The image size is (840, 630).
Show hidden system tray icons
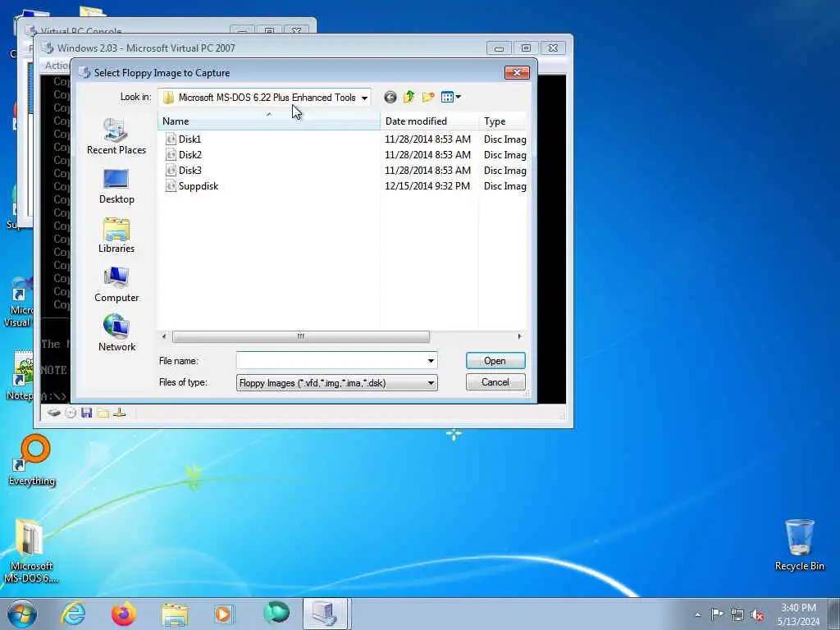click(697, 614)
